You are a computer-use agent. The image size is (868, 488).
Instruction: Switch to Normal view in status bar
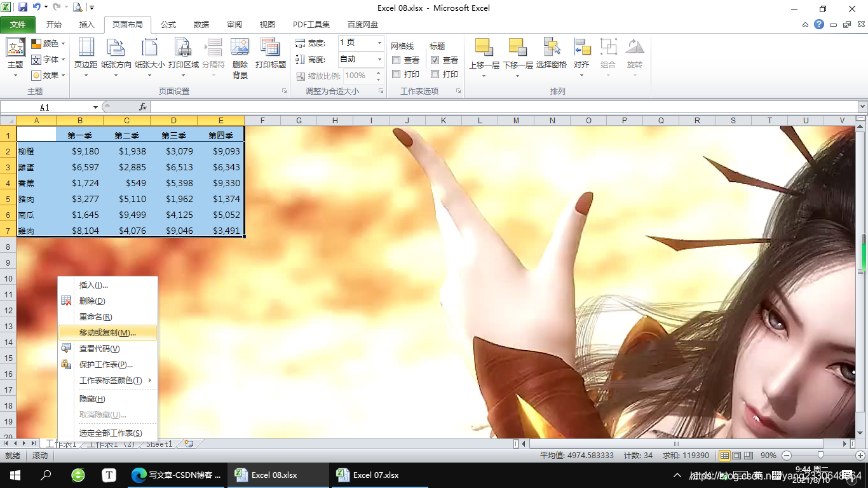(724, 456)
